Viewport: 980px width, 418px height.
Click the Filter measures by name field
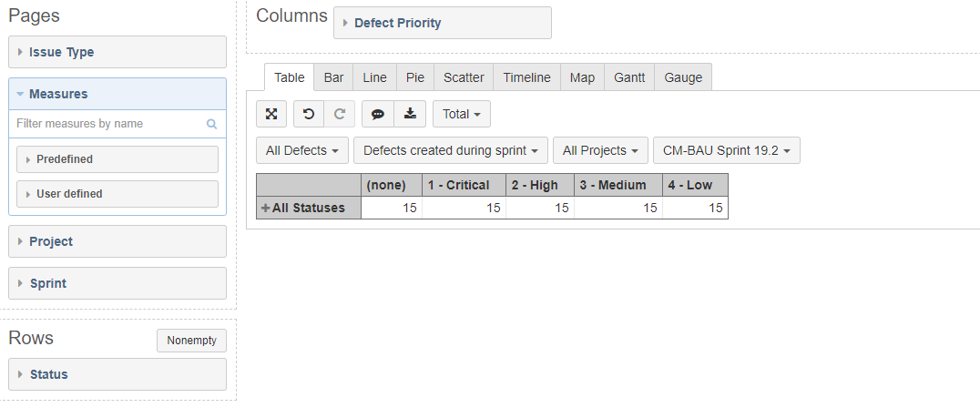110,124
